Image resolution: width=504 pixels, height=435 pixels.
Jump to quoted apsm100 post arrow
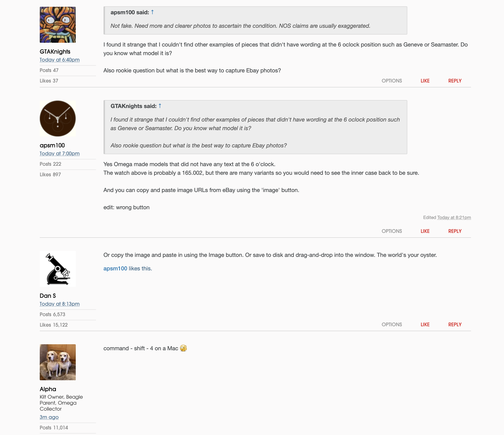point(152,12)
